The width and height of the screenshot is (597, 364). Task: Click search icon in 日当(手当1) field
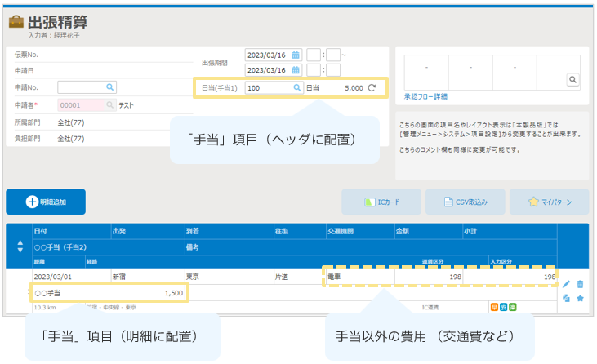click(297, 87)
